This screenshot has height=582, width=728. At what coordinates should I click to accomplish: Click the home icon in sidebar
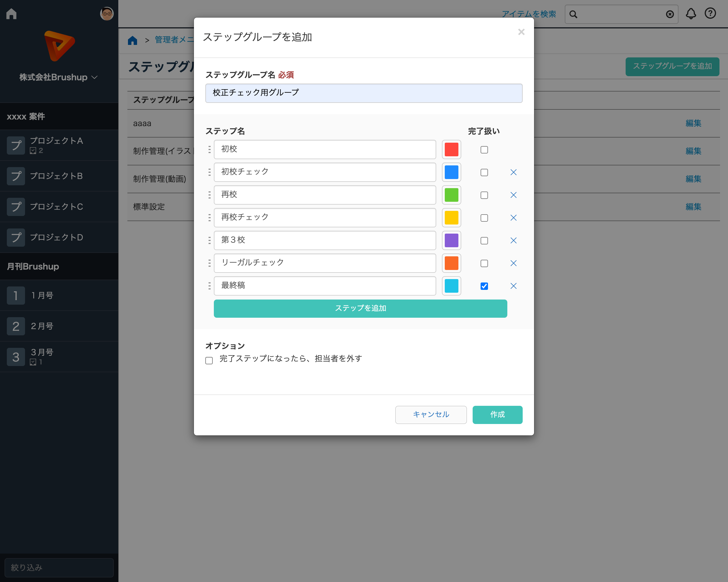11,14
